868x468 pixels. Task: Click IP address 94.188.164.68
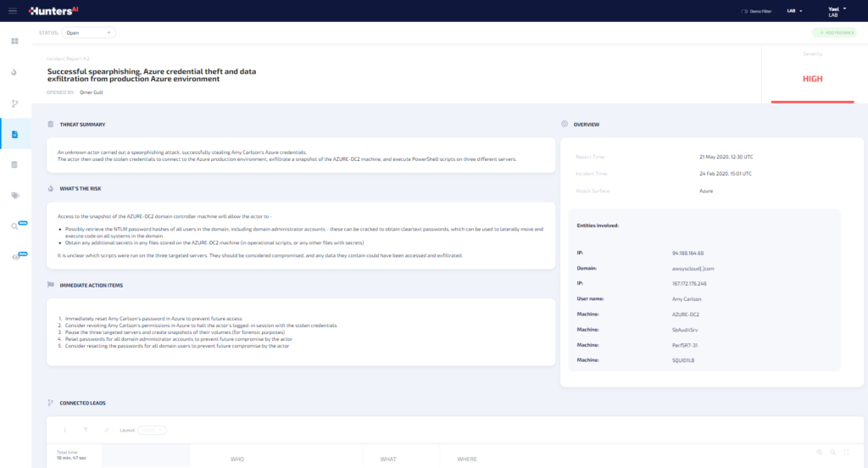687,253
